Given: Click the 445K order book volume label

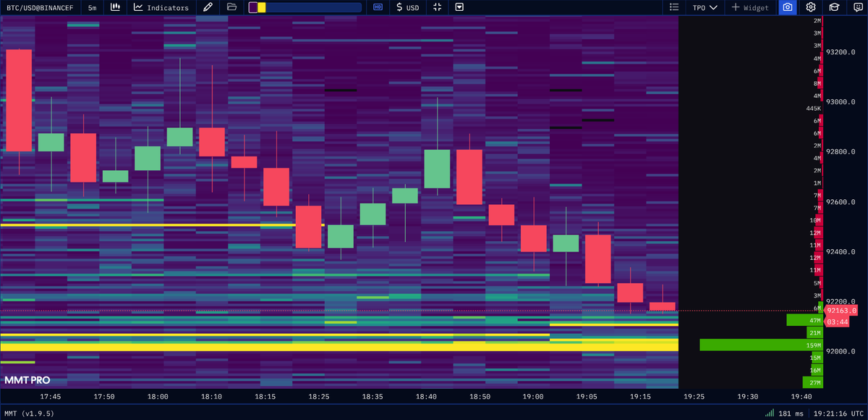Looking at the screenshot, I should 814,109.
